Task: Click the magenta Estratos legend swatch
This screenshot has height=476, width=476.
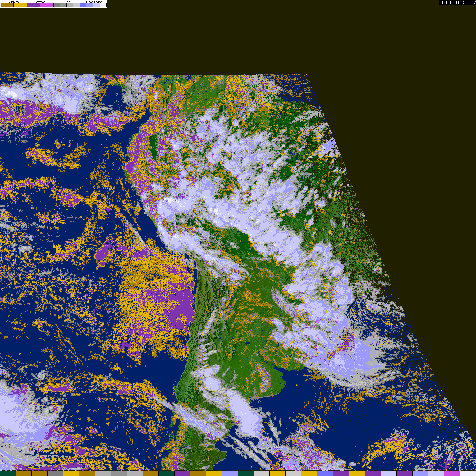Action: tap(47, 5)
